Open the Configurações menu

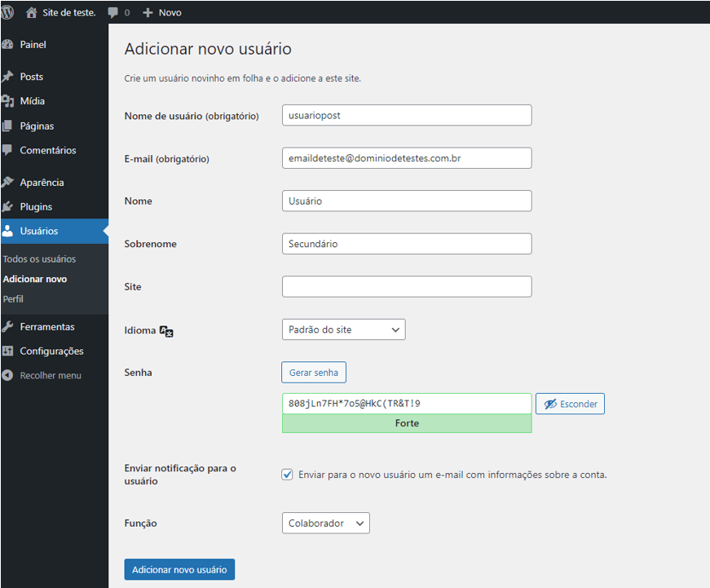coord(51,351)
